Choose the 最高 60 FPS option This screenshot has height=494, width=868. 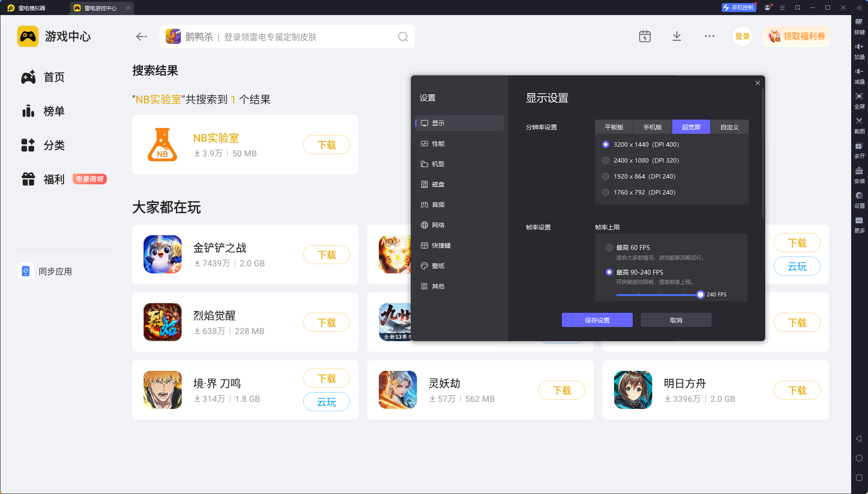coord(609,248)
